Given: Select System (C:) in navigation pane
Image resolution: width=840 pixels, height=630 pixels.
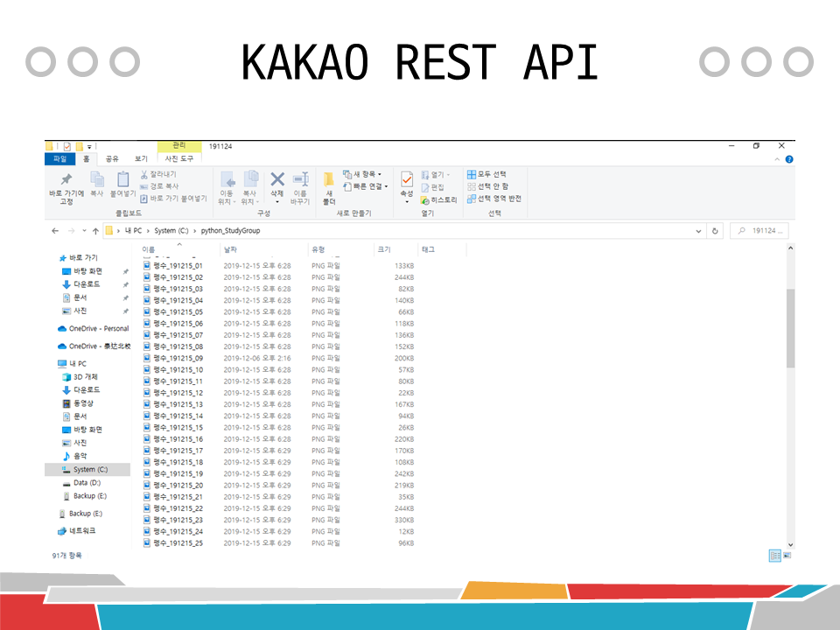Looking at the screenshot, I should click(x=87, y=470).
